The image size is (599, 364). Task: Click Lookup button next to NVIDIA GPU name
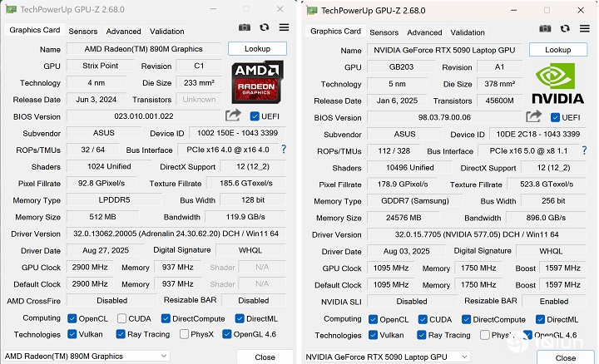pyautogui.click(x=557, y=50)
